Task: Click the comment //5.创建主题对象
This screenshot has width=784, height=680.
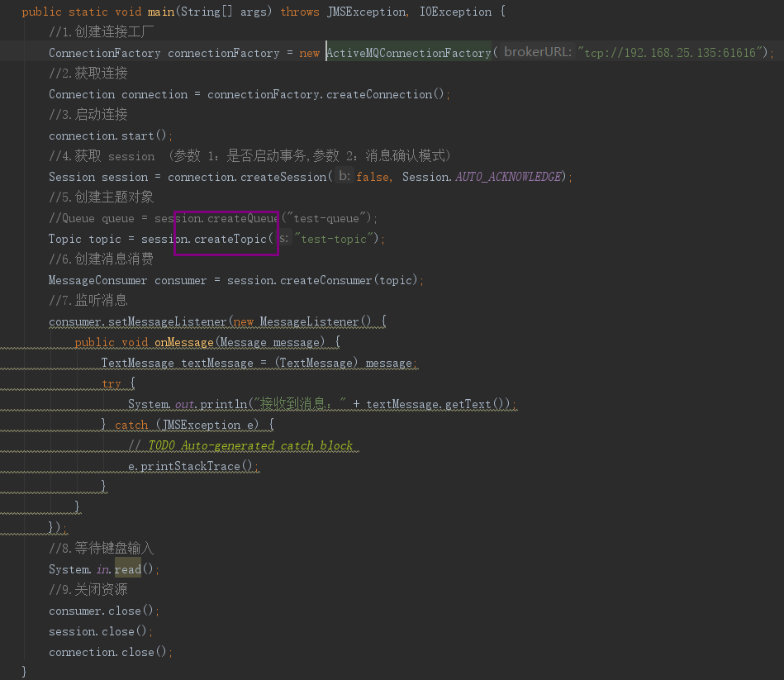Action: [102, 197]
